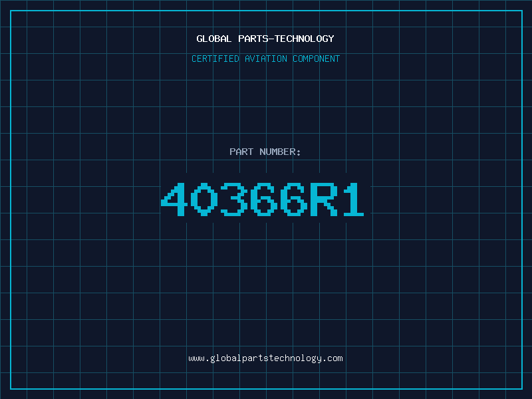Click the PART NUMBER: label
This screenshot has height=399, width=532.
coord(265,152)
